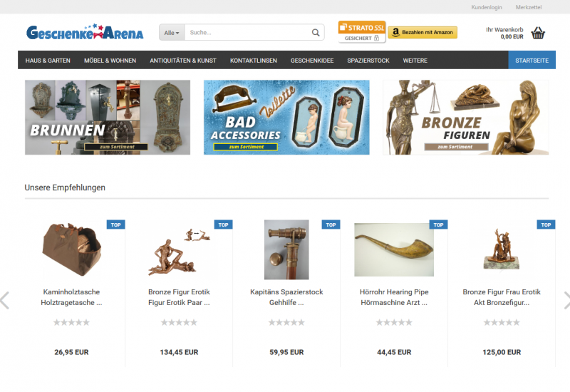Screen dimensions: 570x392
Task: Open the Merkzettel link
Action: click(529, 7)
